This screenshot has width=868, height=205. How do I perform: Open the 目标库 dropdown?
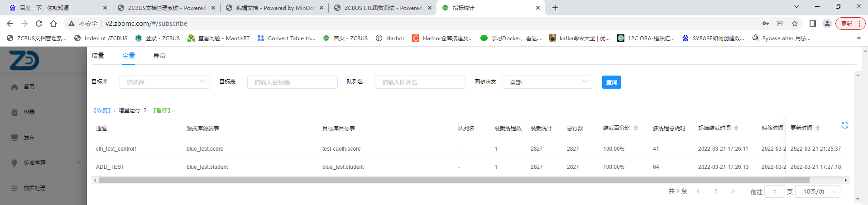(165, 82)
